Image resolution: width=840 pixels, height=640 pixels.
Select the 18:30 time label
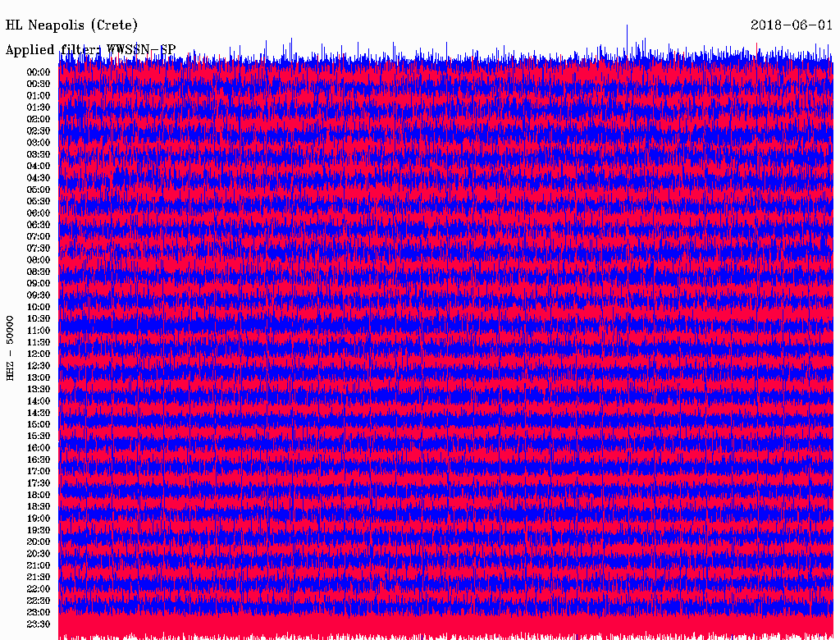(x=39, y=506)
